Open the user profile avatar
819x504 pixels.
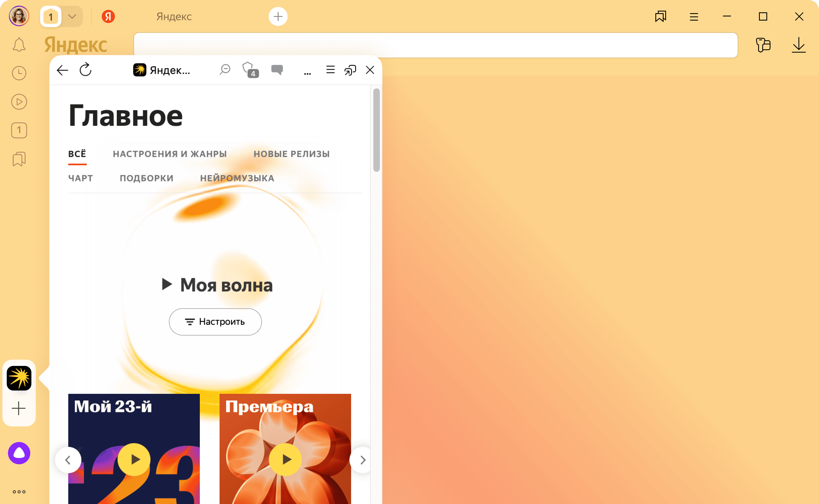[19, 16]
